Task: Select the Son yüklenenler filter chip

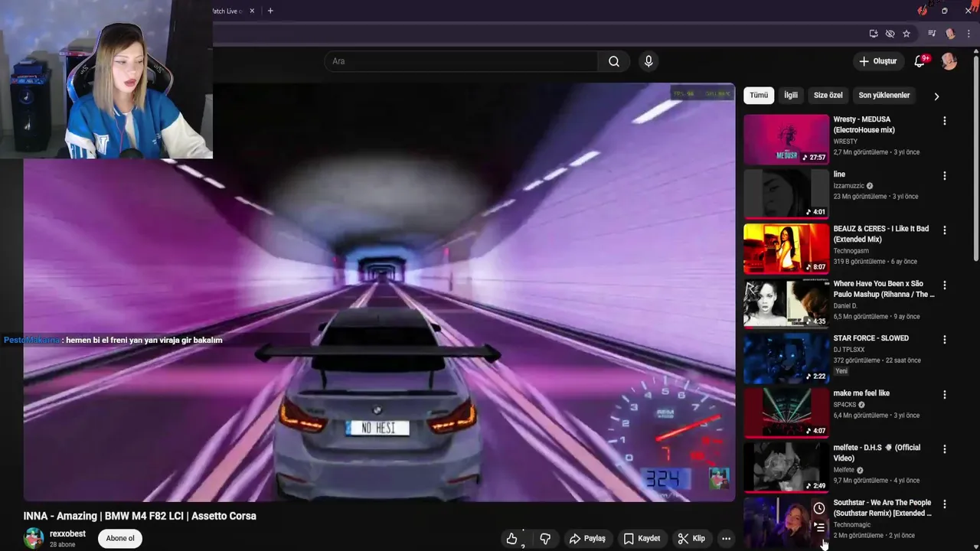Action: 884,96
